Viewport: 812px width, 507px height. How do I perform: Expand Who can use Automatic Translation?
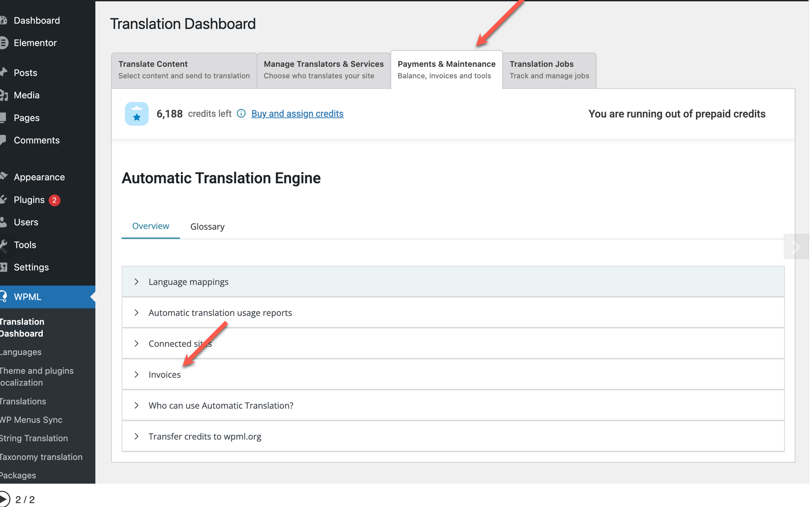221,406
